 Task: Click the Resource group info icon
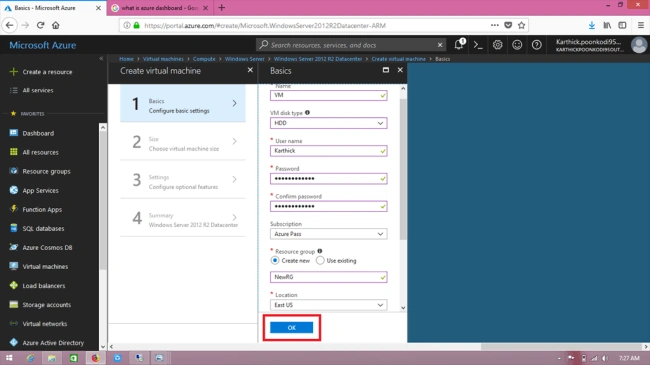point(320,251)
